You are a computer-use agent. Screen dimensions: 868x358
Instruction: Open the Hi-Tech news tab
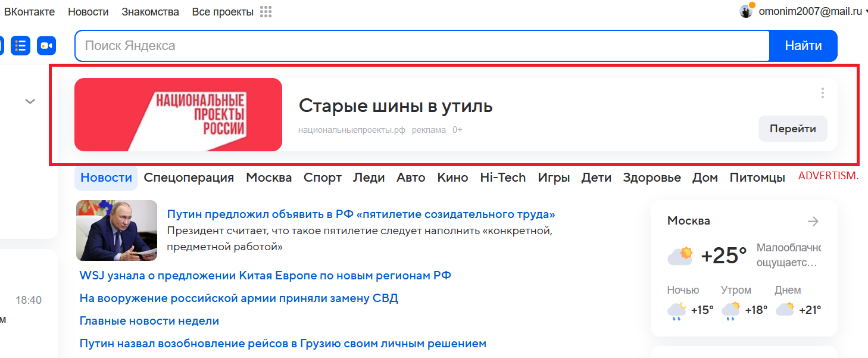click(x=502, y=177)
